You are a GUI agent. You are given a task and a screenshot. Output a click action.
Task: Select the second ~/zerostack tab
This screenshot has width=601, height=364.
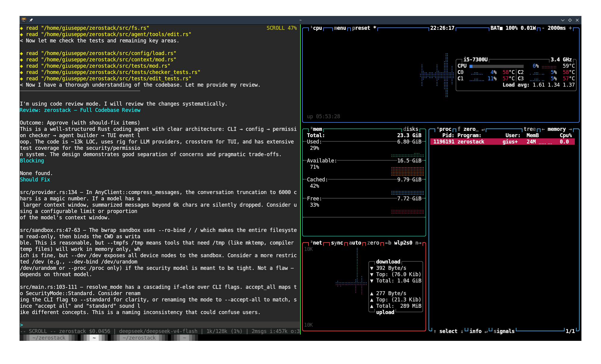[x=139, y=338]
